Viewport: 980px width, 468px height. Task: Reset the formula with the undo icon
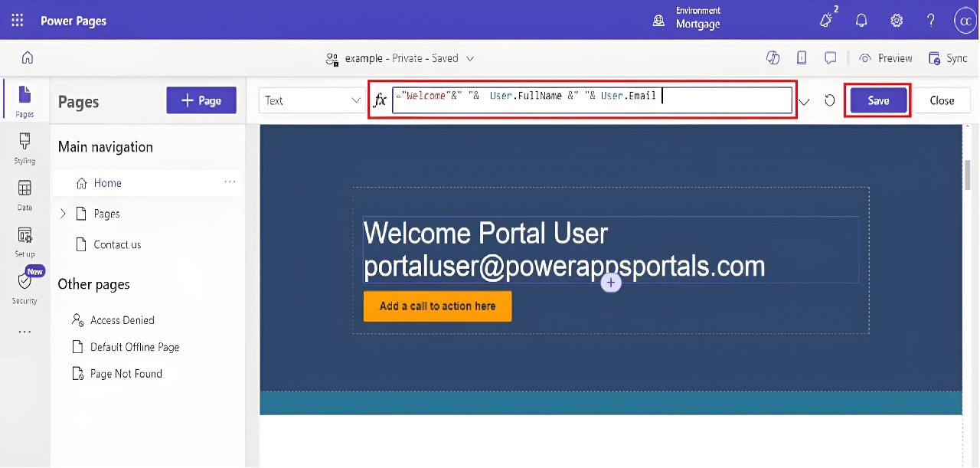(x=829, y=100)
